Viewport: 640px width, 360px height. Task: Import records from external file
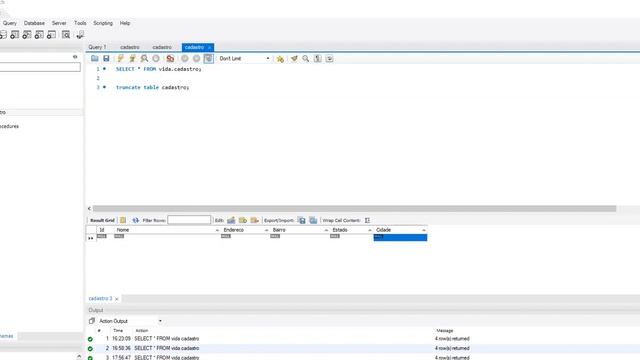(x=313, y=220)
